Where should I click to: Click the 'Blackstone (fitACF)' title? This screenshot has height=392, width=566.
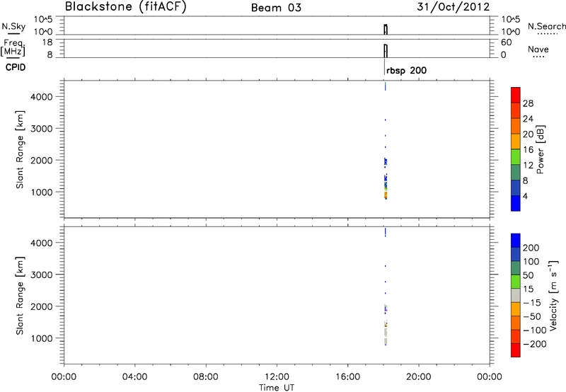click(x=126, y=6)
